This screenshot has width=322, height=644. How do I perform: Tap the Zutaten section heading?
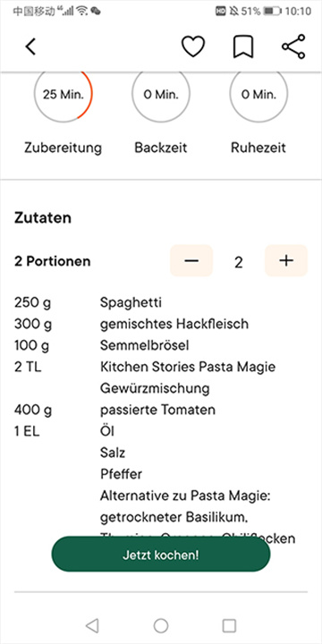[43, 217]
